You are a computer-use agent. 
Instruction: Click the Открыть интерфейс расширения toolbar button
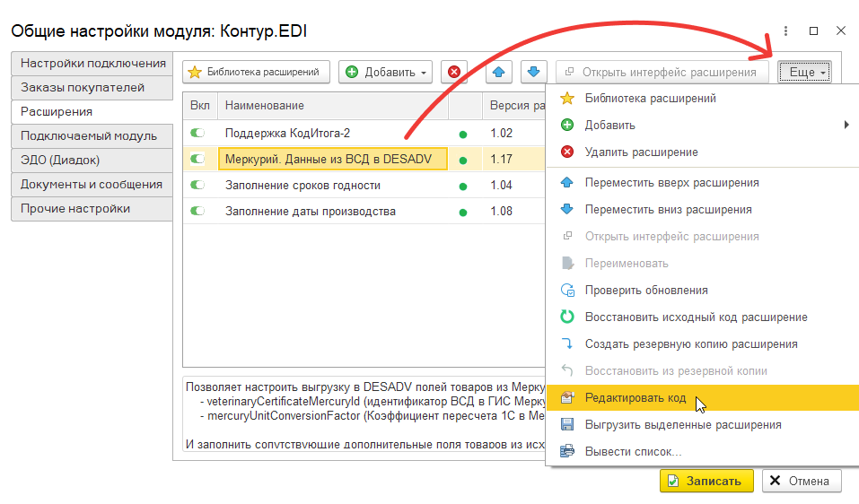point(662,72)
